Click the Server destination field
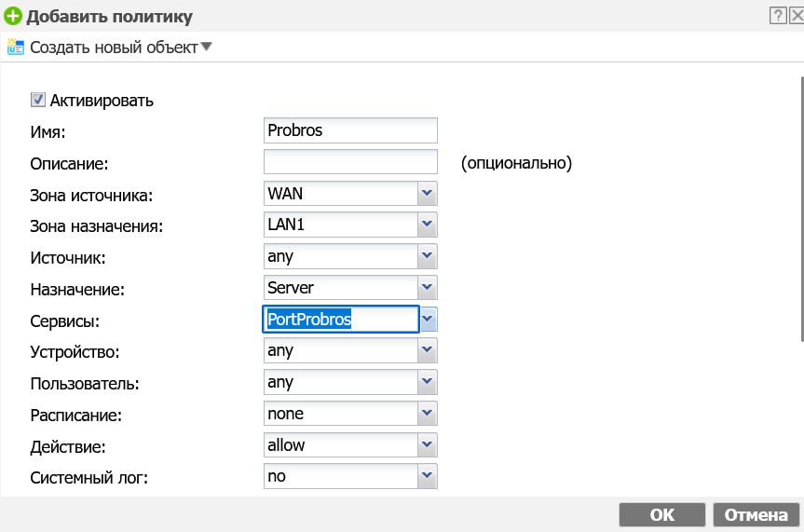The width and height of the screenshot is (804, 532). click(x=341, y=287)
